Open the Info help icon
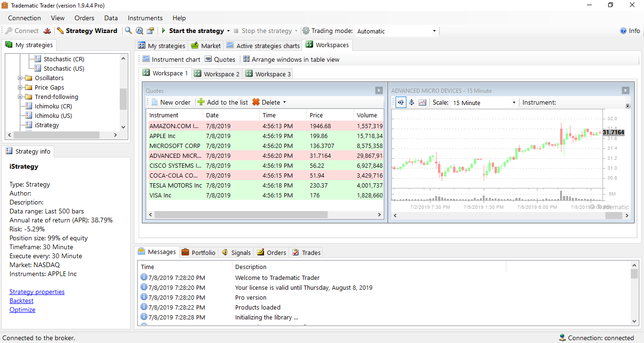The image size is (644, 343). click(x=624, y=31)
